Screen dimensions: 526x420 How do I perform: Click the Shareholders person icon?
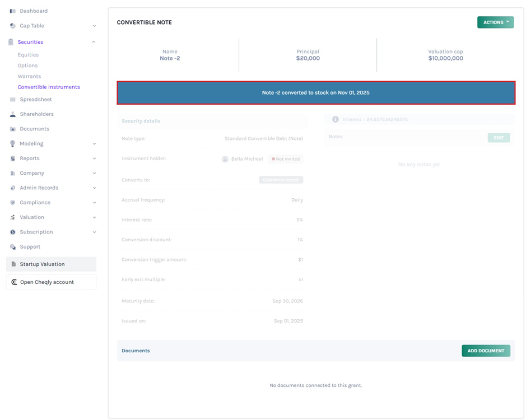point(12,114)
